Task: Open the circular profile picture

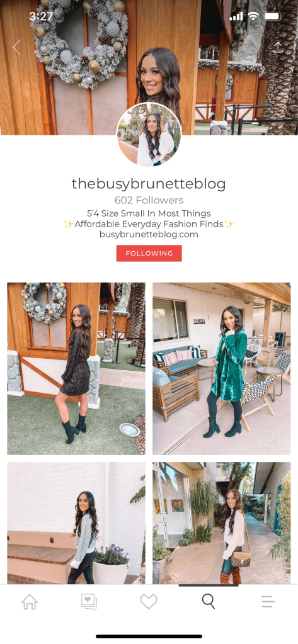Action: 149,135
